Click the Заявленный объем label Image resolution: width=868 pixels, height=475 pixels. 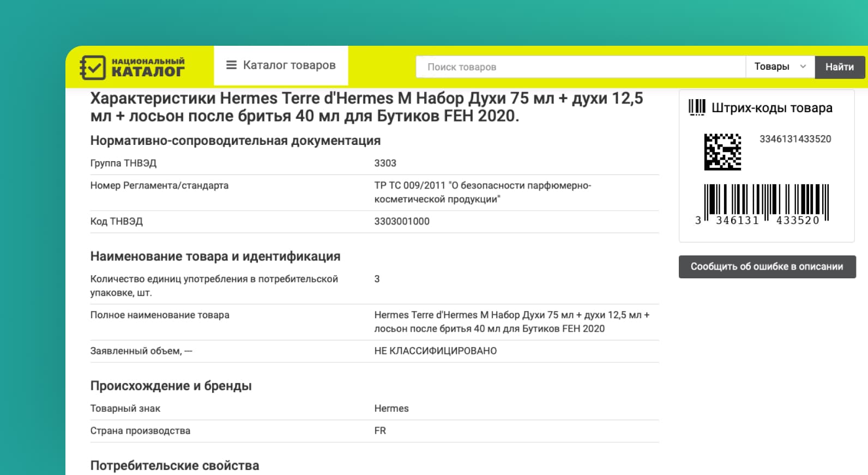pos(141,351)
